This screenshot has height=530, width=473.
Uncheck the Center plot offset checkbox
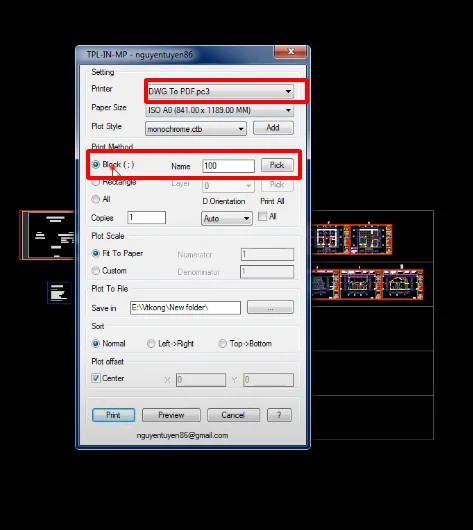coord(96,378)
